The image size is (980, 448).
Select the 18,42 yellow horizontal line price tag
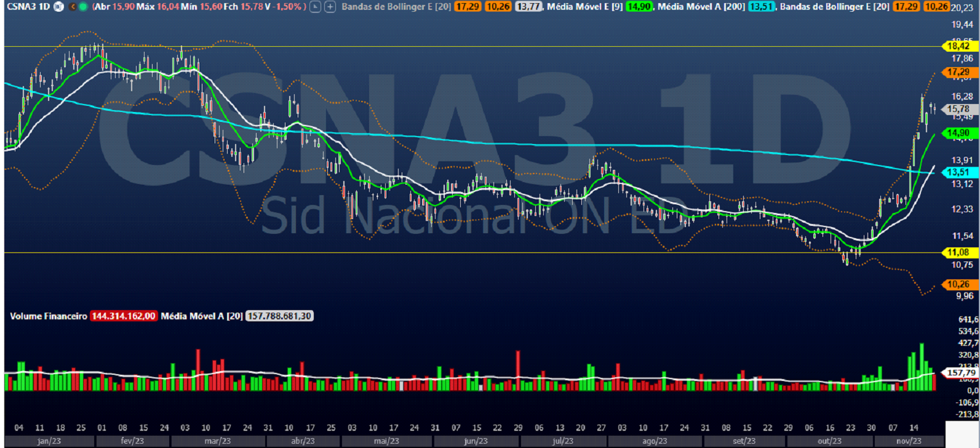[x=958, y=46]
